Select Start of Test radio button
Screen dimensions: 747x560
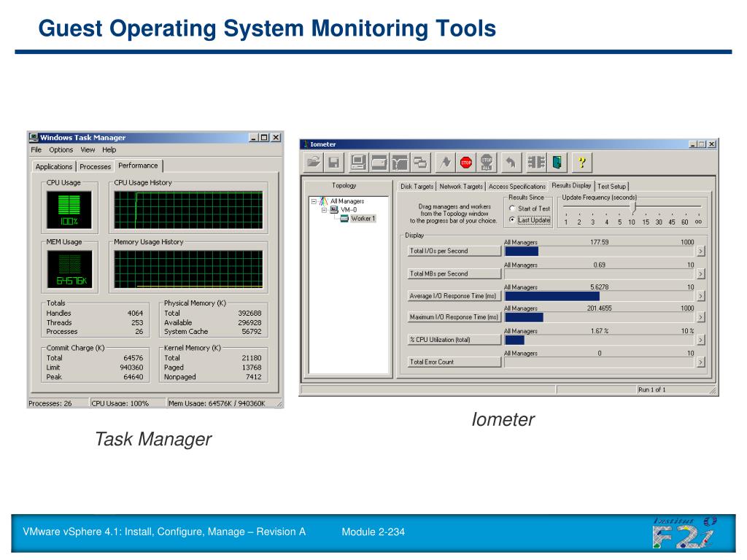(512, 208)
